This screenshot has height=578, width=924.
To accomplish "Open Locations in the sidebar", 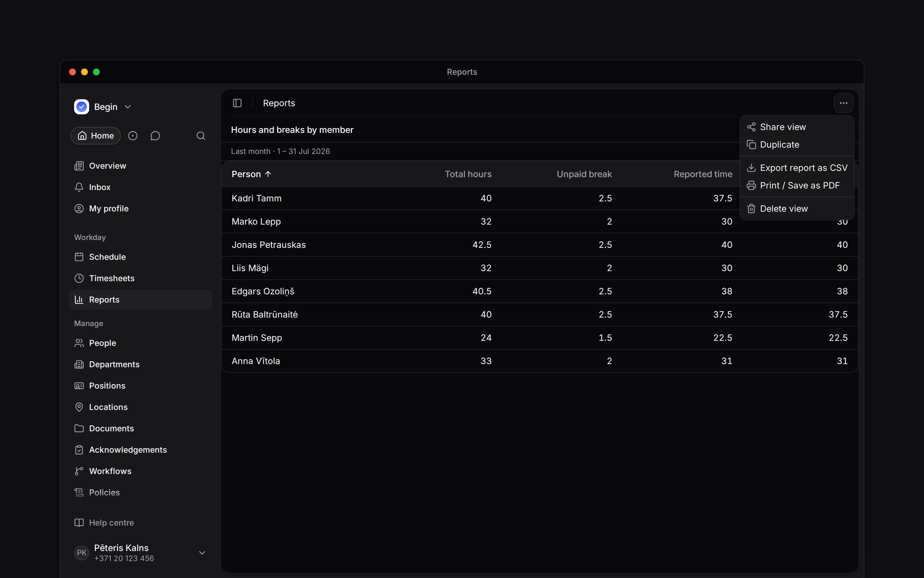I will click(x=140, y=407).
